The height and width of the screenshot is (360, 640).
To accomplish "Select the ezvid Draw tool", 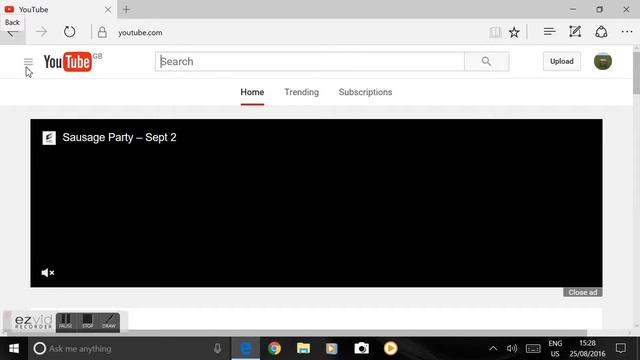I will pyautogui.click(x=109, y=322).
